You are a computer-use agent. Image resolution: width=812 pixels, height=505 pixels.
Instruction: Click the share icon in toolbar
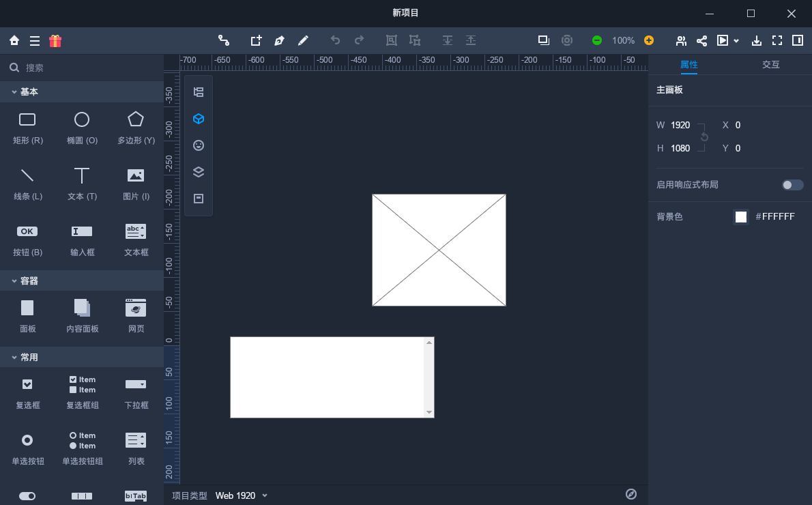pos(701,41)
